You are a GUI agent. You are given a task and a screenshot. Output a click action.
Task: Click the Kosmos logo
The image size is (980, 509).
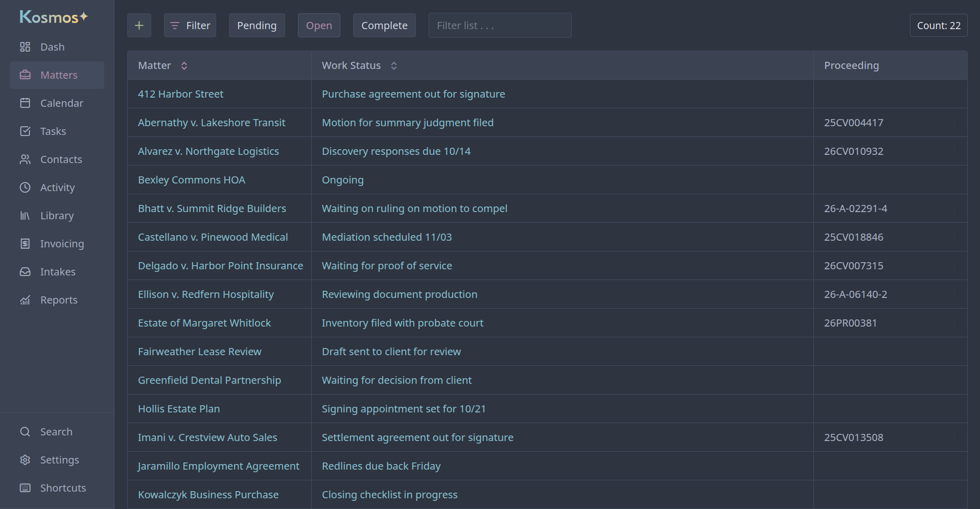(x=54, y=17)
